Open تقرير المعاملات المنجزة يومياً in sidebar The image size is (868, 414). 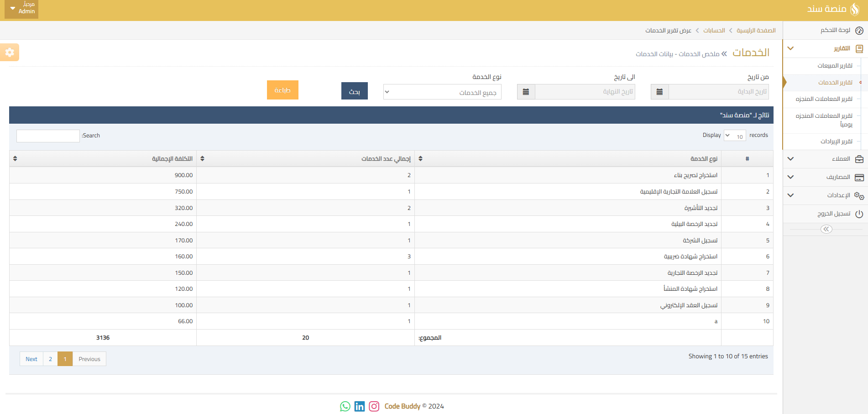tap(824, 120)
